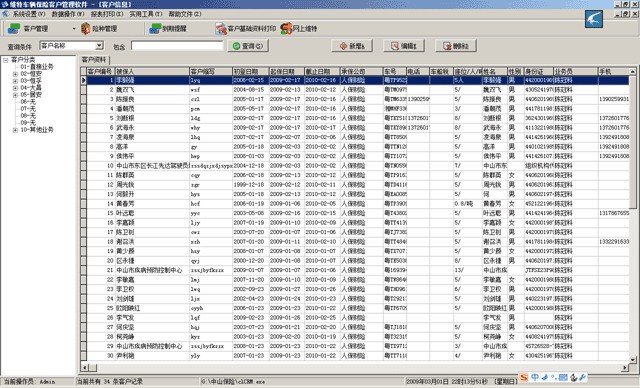Click the 客户编号 column header
This screenshot has height=388, width=640.
point(100,71)
